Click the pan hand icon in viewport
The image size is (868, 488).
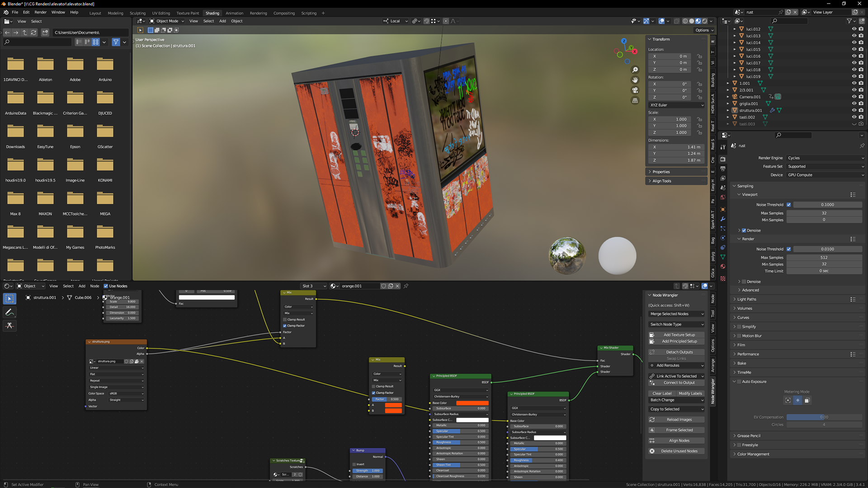[x=635, y=80]
